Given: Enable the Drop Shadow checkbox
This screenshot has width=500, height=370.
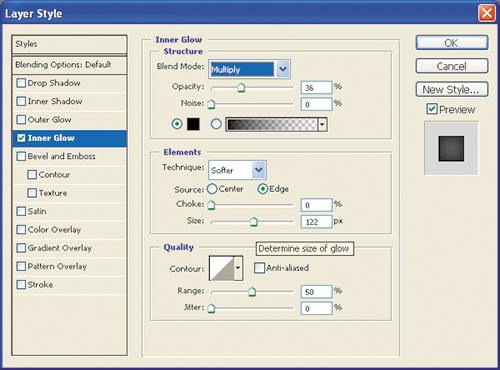Looking at the screenshot, I should (x=21, y=83).
